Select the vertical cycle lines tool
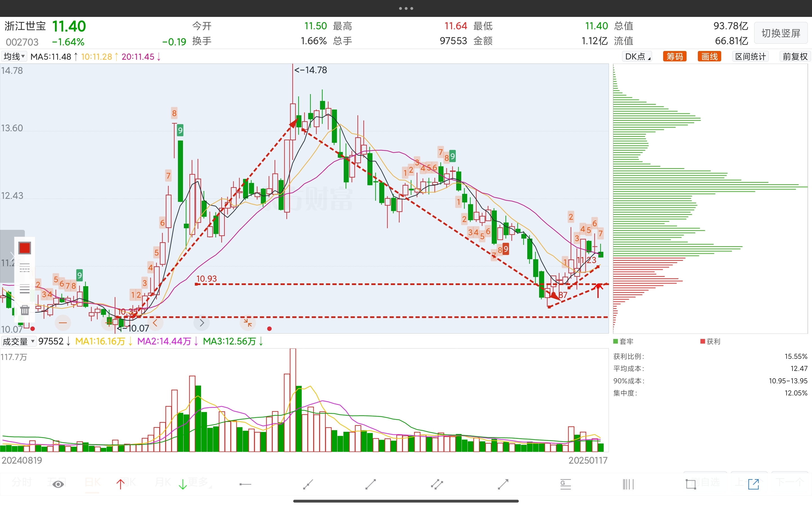Viewport: 812px width, 507px height. click(628, 484)
